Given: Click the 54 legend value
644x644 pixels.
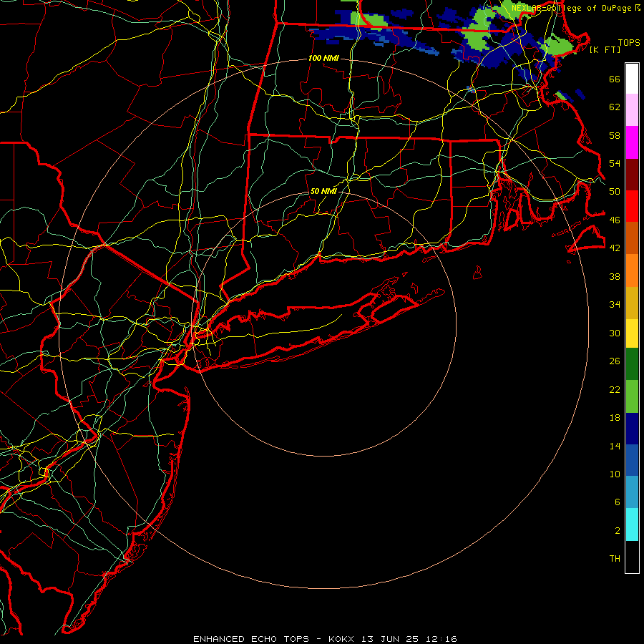Looking at the screenshot, I should click(x=615, y=163).
